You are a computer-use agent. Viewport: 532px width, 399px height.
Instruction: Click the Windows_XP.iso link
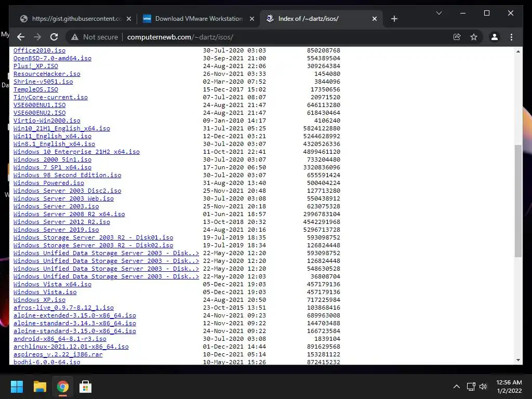coord(39,300)
